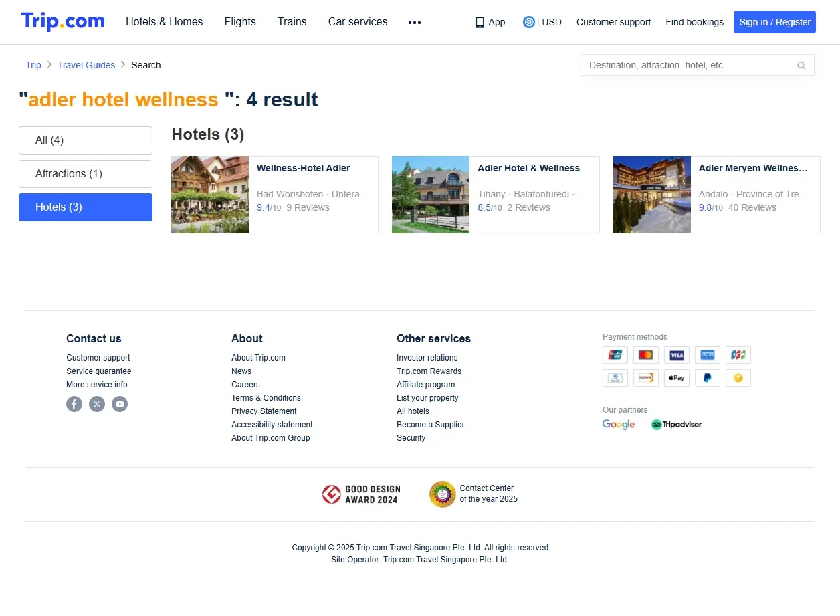Open the USD currency globe selector

coord(529,22)
